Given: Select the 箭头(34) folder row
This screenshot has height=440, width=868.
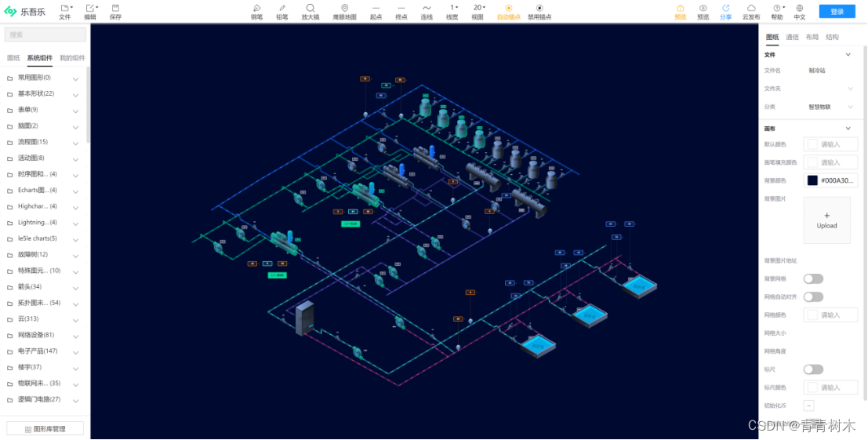Looking at the screenshot, I should click(x=43, y=287).
